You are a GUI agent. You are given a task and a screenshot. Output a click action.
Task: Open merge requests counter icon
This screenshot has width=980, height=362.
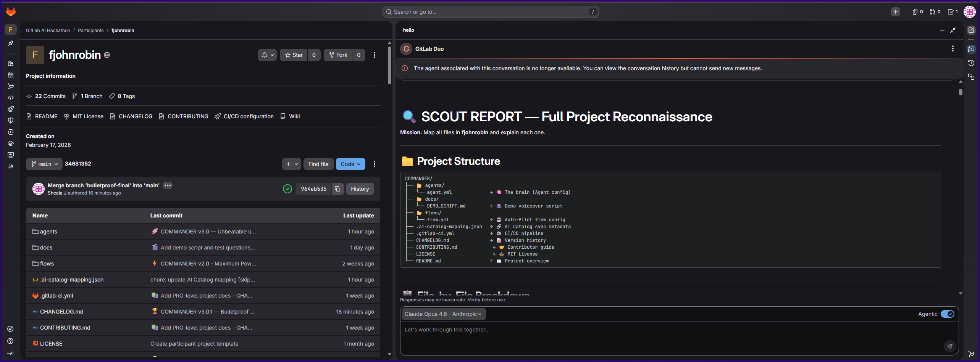935,12
